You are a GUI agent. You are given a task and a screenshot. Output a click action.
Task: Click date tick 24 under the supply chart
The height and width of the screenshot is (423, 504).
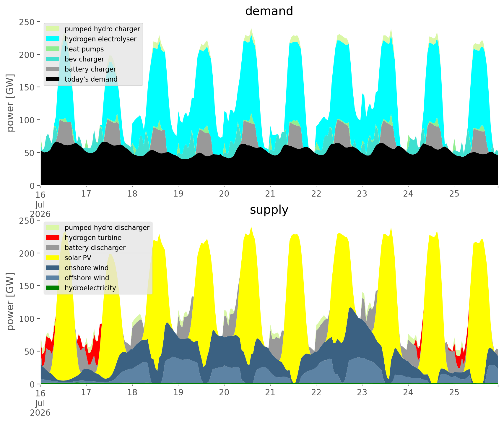[408, 393]
